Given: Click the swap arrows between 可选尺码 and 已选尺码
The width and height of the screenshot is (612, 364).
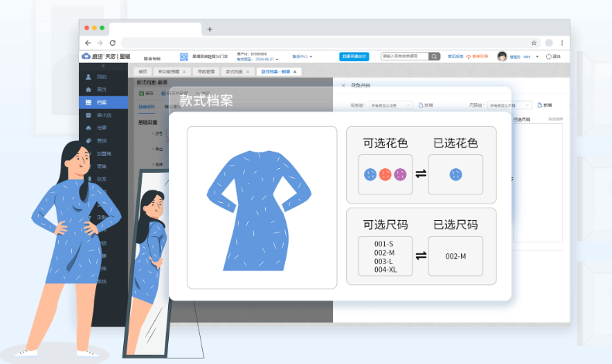Looking at the screenshot, I should tap(421, 256).
